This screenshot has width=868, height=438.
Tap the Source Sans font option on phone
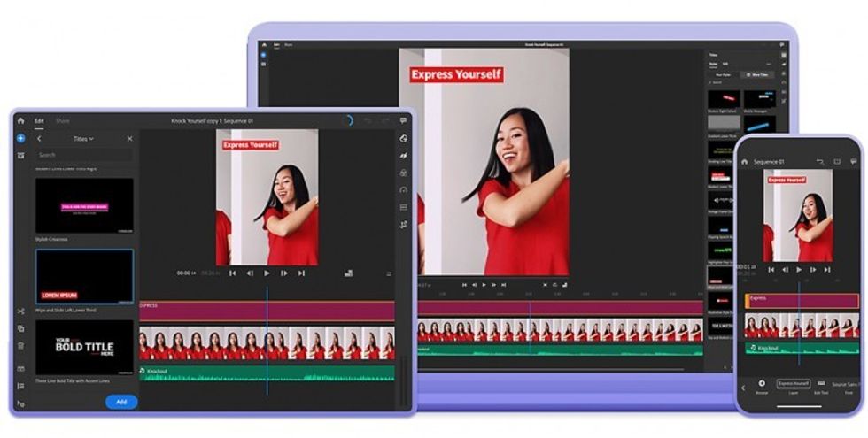pos(845,384)
